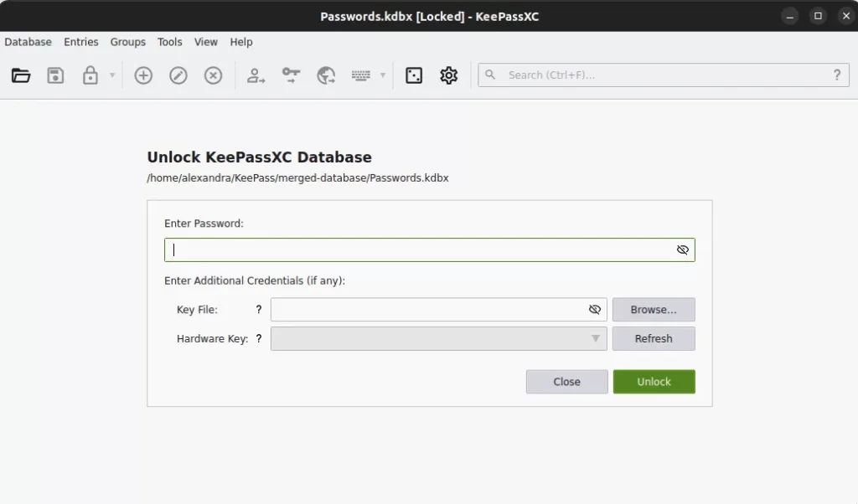Open a database file from the toolbar
Screen dimensions: 858x504
point(20,75)
